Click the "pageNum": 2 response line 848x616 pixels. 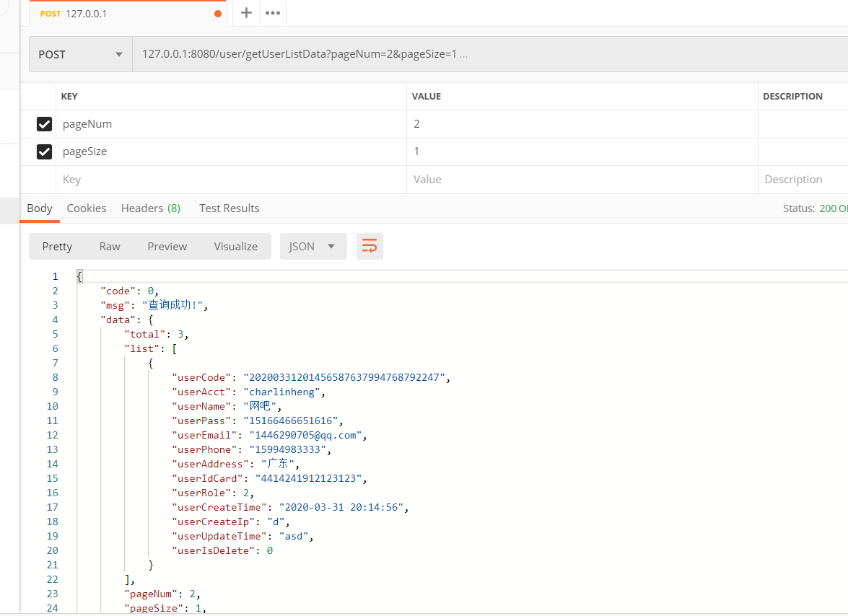pos(162,594)
